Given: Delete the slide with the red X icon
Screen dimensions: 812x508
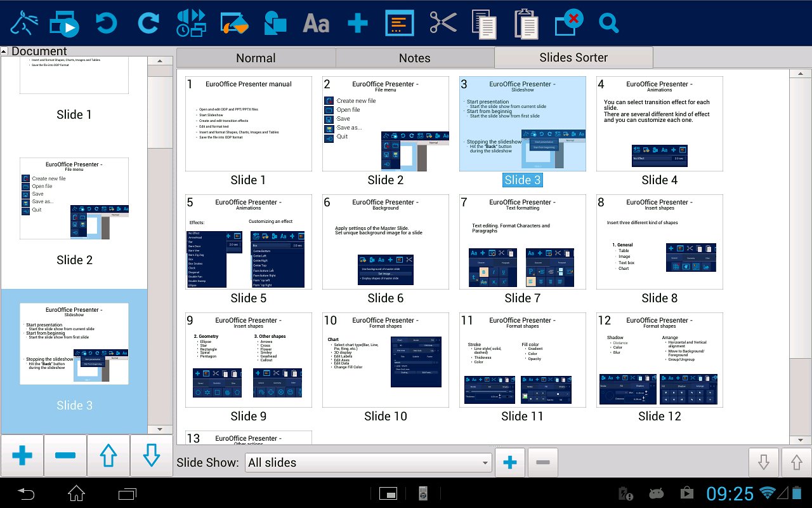Looking at the screenshot, I should click(568, 23).
